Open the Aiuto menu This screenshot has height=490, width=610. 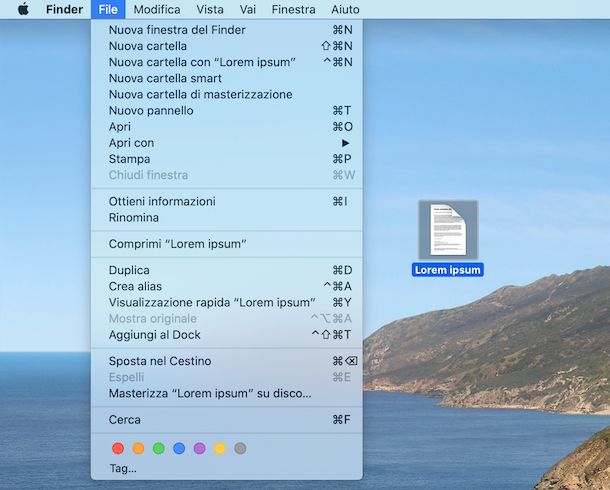pos(345,9)
